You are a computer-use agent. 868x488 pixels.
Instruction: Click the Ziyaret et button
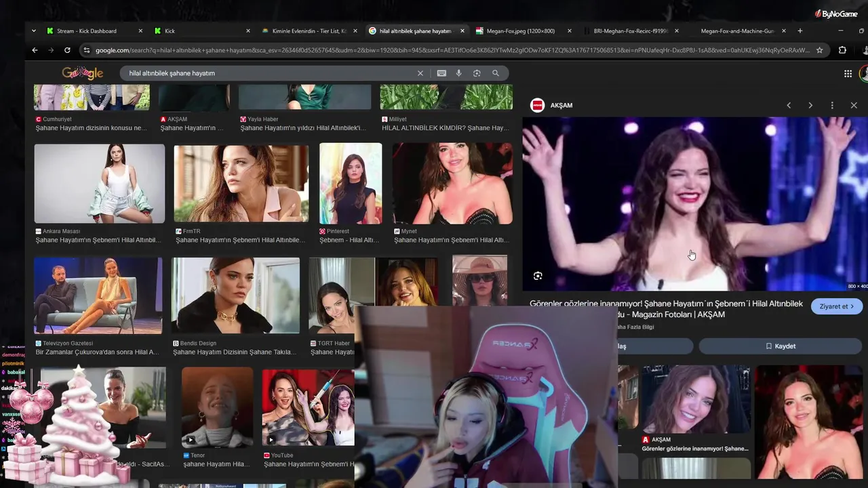click(837, 306)
